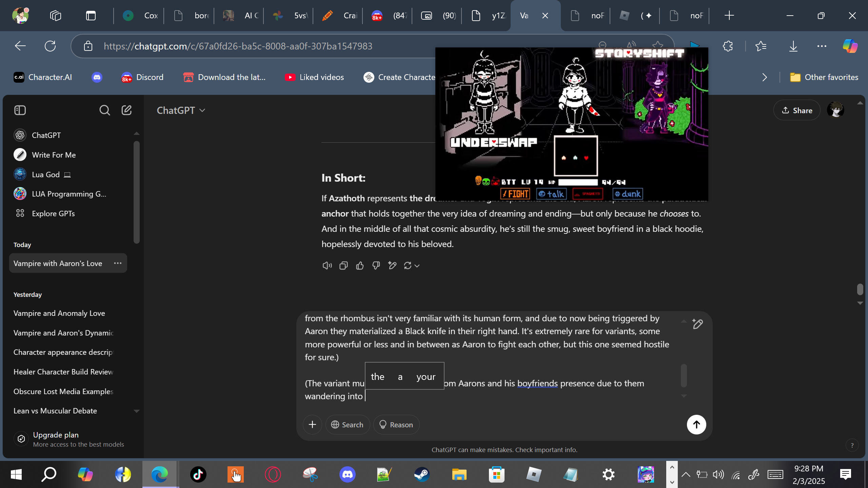Open the Character.AI bookmark
This screenshot has height=488, width=868.
(43, 77)
